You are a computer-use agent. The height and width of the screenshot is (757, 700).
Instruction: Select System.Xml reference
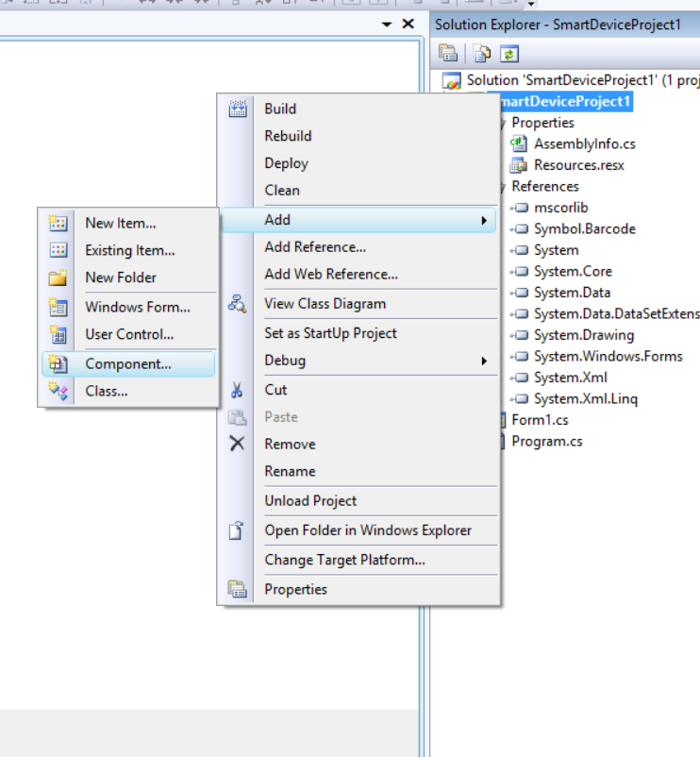pyautogui.click(x=570, y=378)
